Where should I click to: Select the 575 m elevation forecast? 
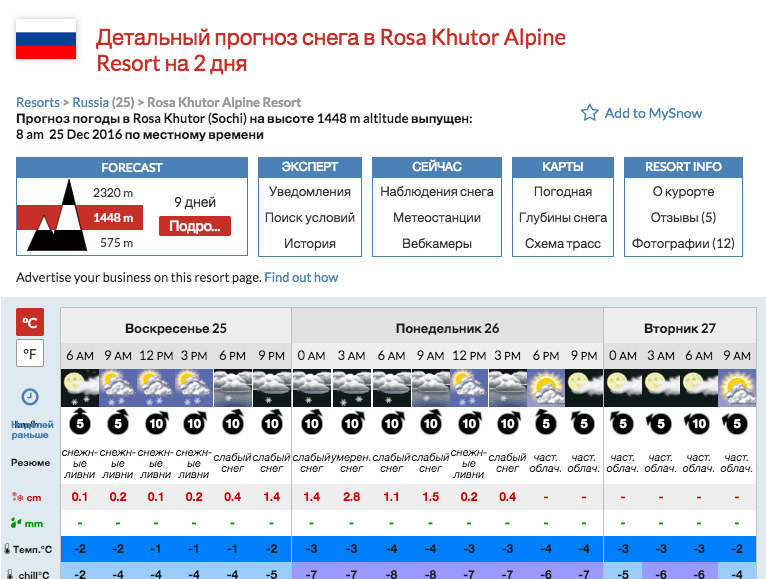tap(116, 242)
